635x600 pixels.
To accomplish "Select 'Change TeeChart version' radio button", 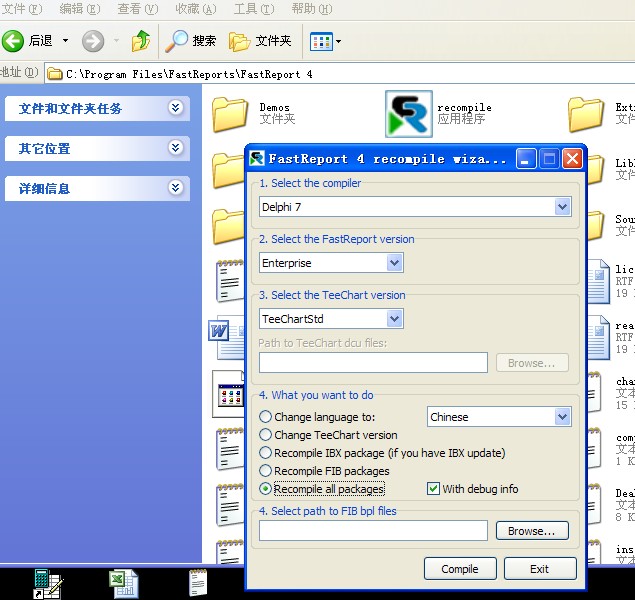I will coord(265,435).
